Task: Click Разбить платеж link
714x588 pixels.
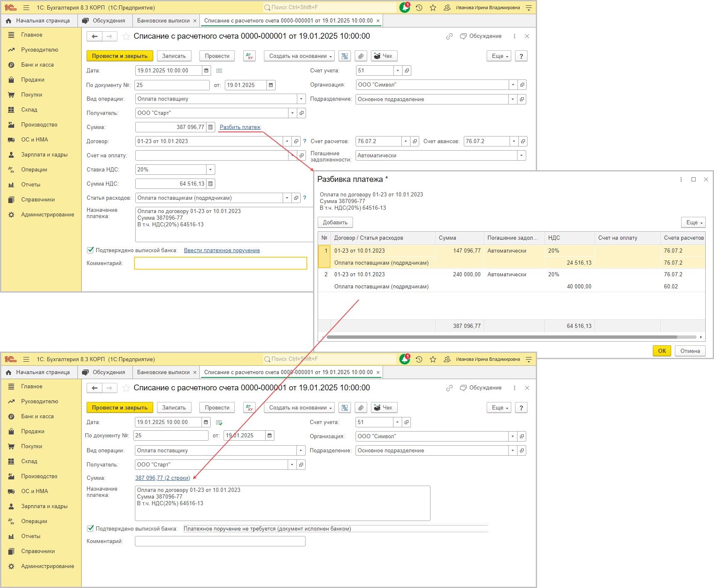Action: coord(240,127)
